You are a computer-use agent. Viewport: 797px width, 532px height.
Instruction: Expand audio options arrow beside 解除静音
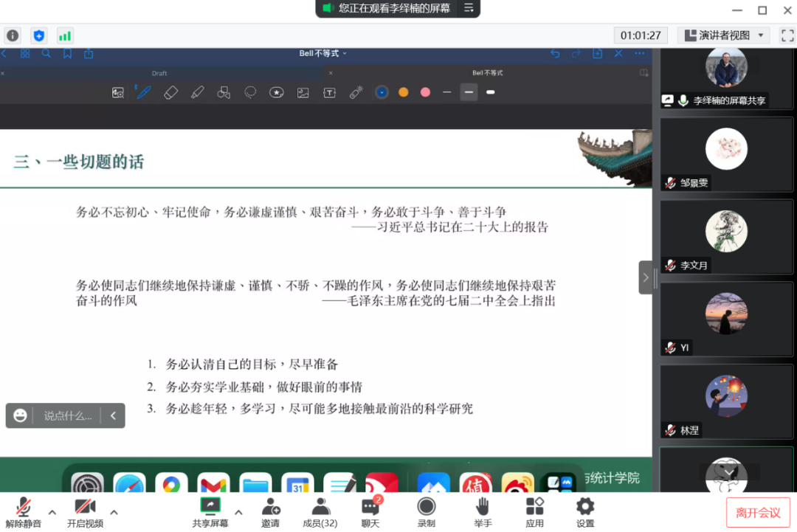pyautogui.click(x=52, y=512)
